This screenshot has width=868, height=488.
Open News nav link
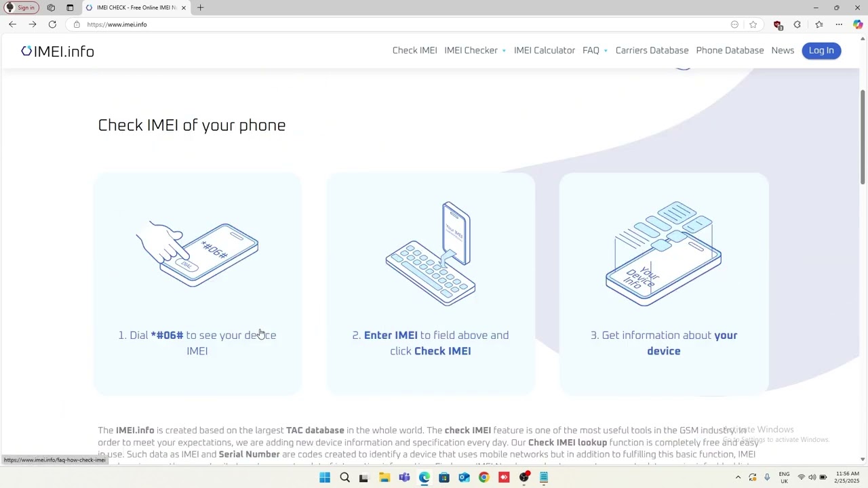783,51
